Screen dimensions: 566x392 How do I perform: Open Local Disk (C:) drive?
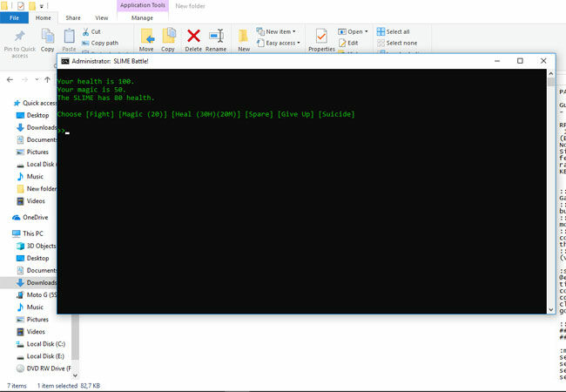pyautogui.click(x=41, y=344)
